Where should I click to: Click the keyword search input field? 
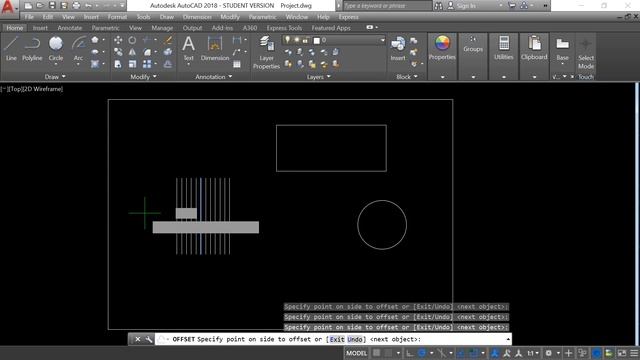[x=387, y=6]
